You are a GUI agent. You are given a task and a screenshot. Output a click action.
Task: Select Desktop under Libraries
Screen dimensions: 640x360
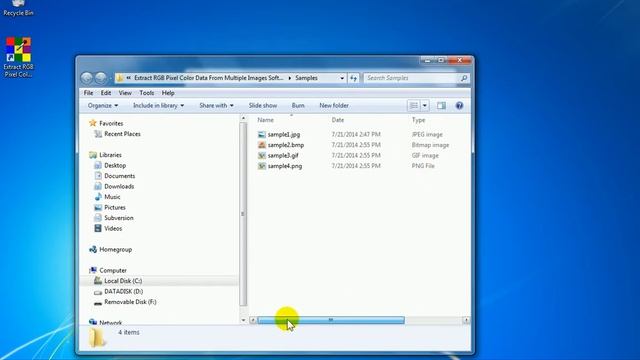(115, 165)
